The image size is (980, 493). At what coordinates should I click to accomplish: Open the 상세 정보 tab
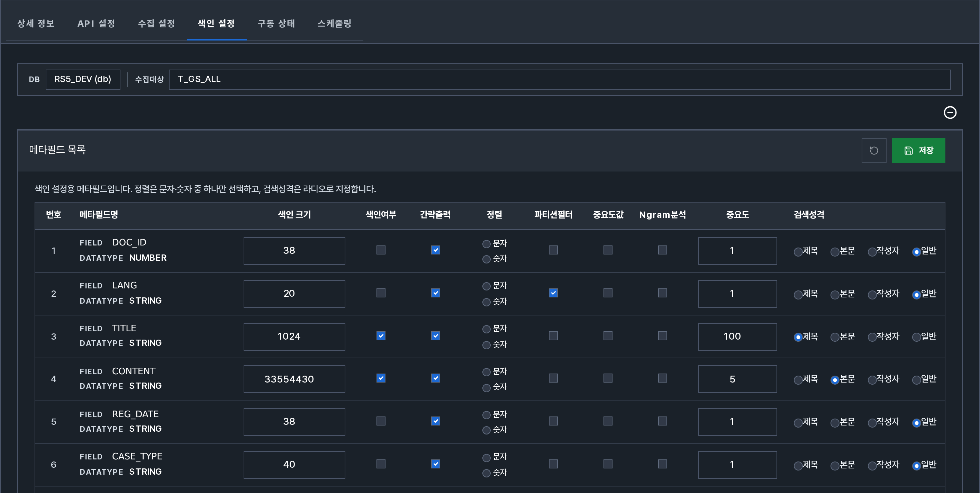(36, 24)
